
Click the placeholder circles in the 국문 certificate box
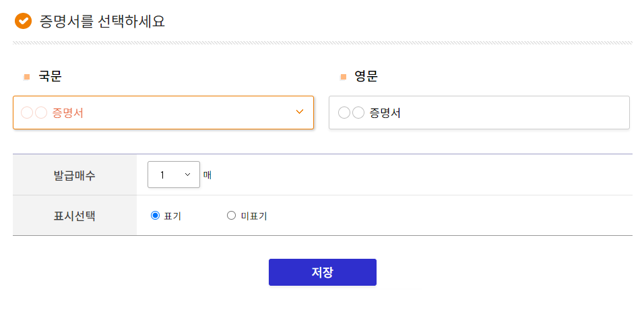point(34,113)
